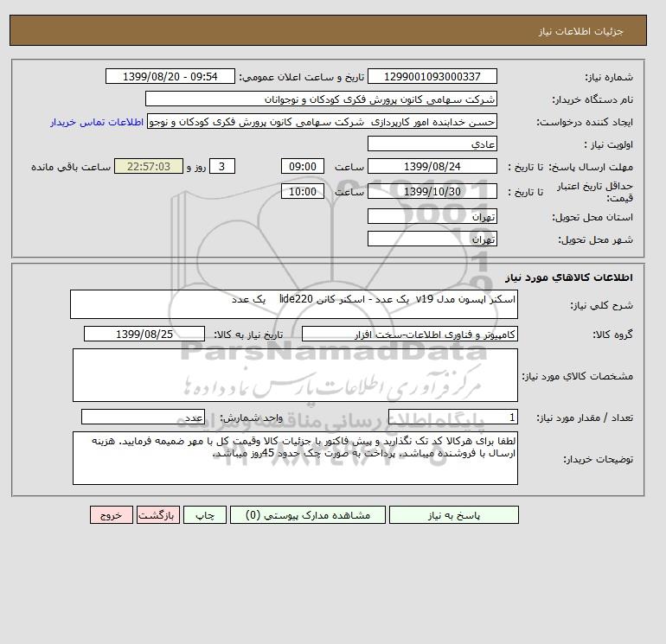
Task: Click the announcement date field 1399/08/20 - 09:54
Action: [x=170, y=76]
